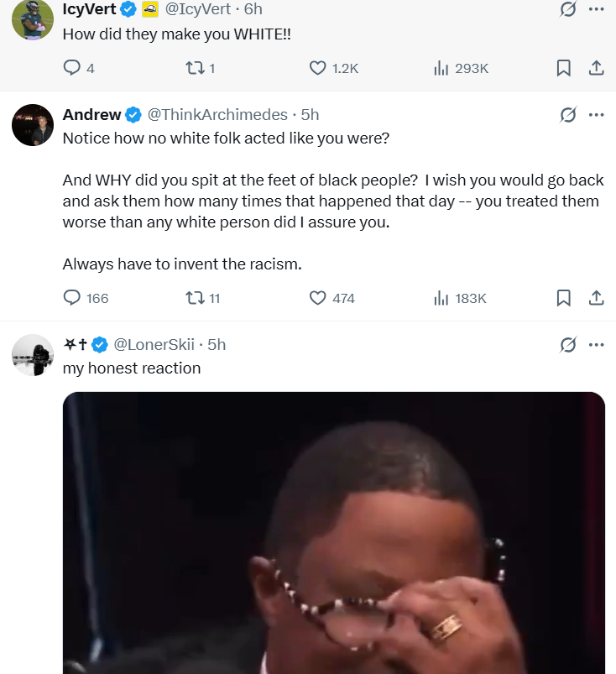This screenshot has width=616, height=674.
Task: Open more options on IcyVert's tweet
Action: coord(596,9)
